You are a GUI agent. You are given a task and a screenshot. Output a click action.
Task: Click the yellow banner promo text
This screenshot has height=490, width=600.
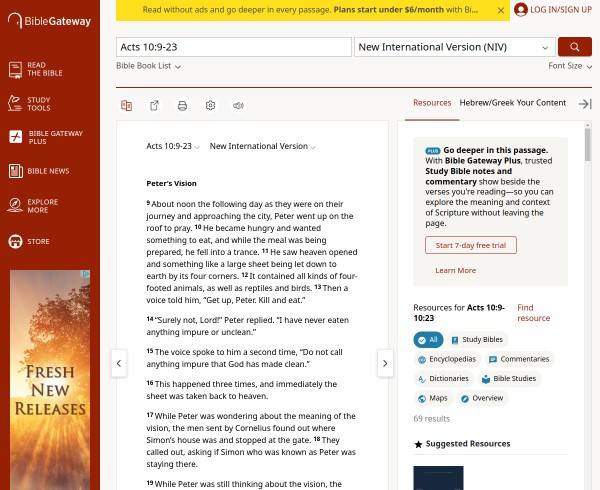tap(310, 10)
